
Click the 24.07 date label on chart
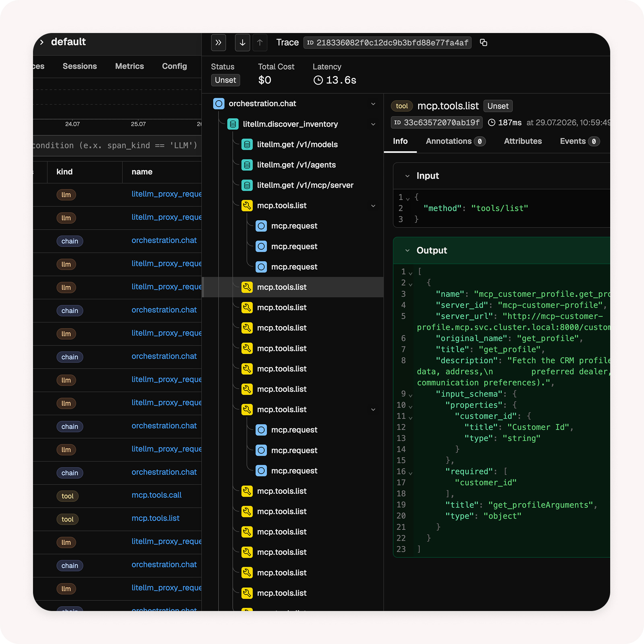pos(72,124)
